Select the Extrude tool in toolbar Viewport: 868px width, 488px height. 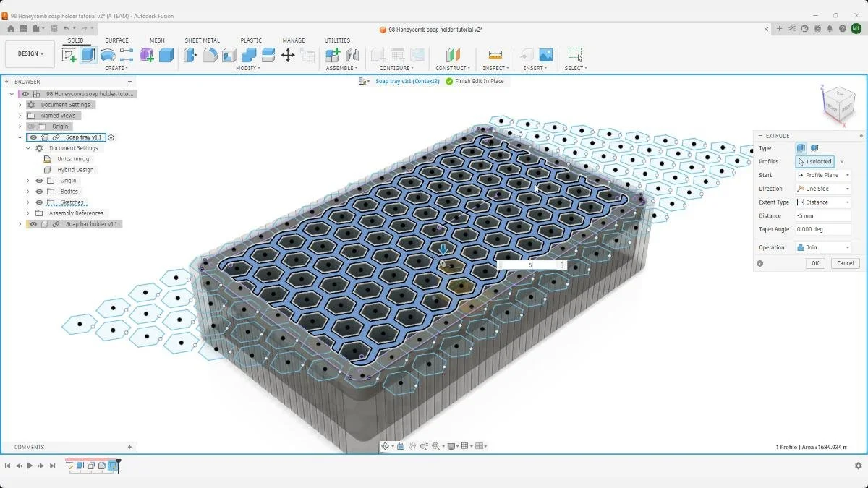pos(88,55)
